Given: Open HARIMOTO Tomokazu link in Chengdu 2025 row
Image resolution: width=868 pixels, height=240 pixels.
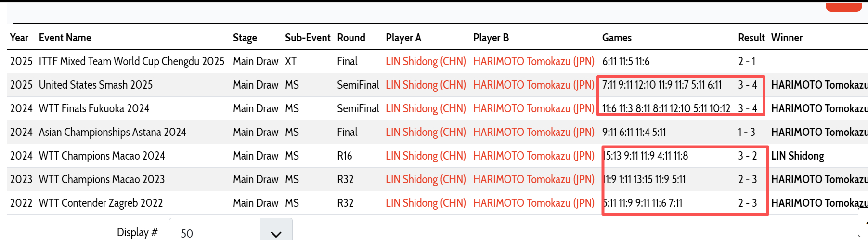Looking at the screenshot, I should point(533,61).
